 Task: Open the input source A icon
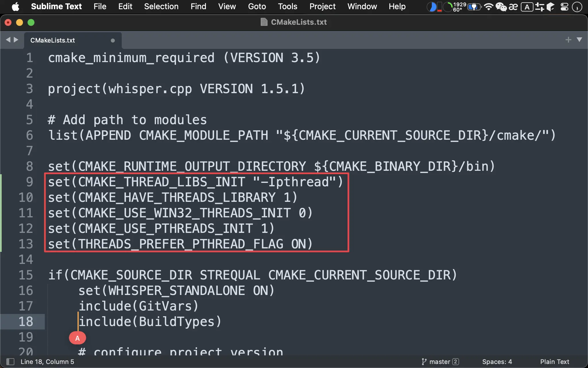527,7
